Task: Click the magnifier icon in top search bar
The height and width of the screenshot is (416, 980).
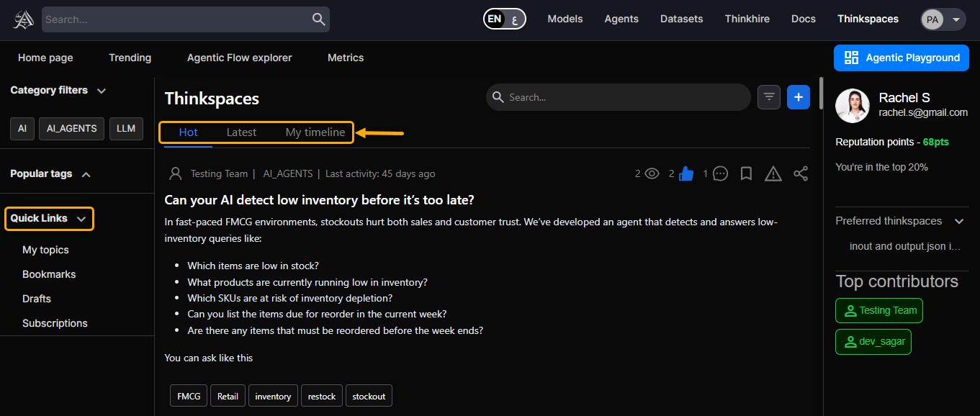Action: click(318, 19)
